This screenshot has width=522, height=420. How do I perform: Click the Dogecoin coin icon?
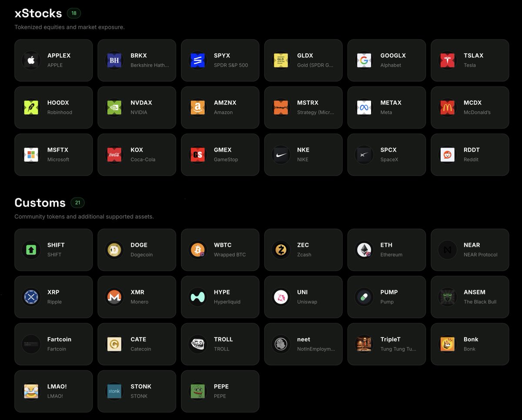point(114,250)
